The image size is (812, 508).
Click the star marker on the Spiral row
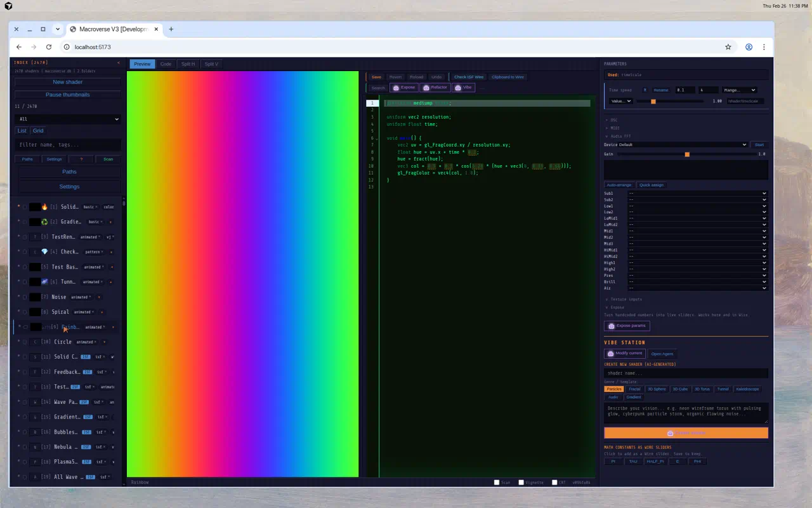(19, 312)
